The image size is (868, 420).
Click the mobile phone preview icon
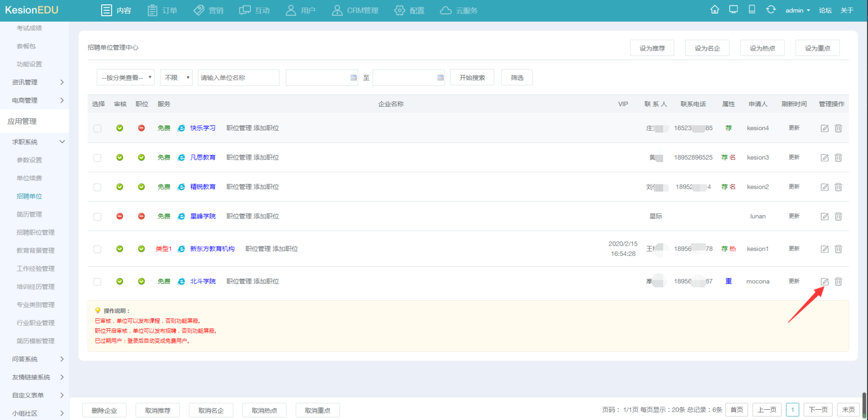(x=752, y=10)
